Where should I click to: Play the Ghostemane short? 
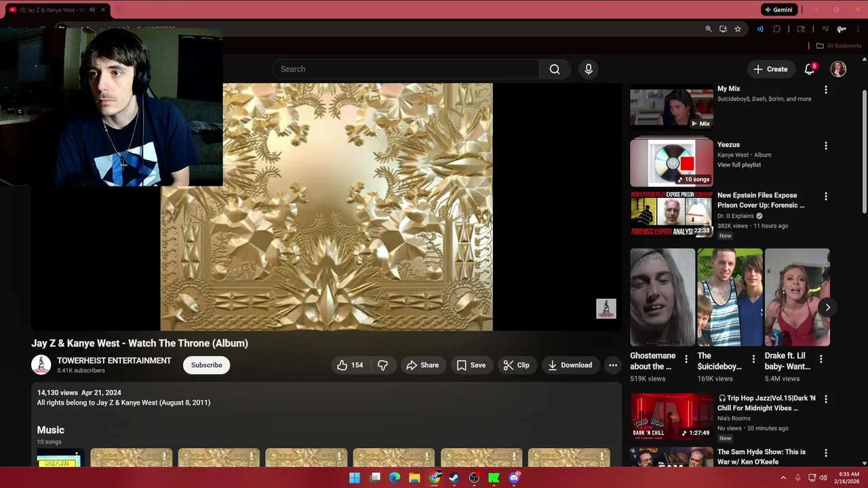[663, 298]
